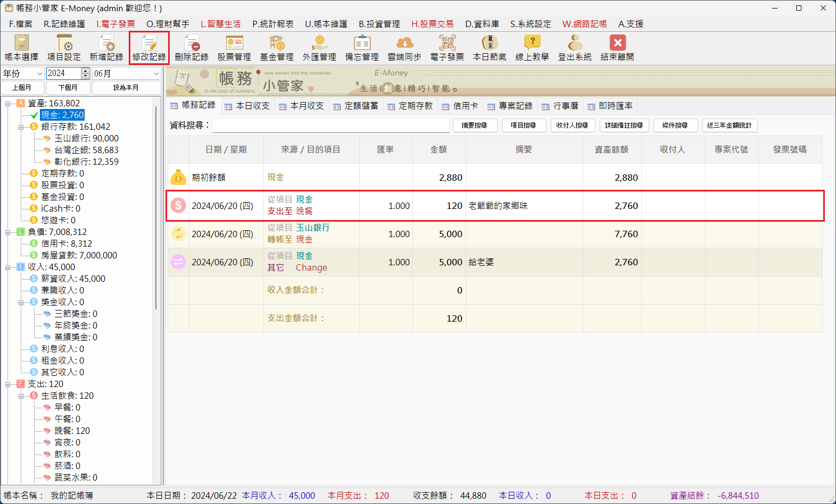Click 刪除記錄 delete record icon
Image resolution: width=836 pixels, height=504 pixels.
[192, 48]
